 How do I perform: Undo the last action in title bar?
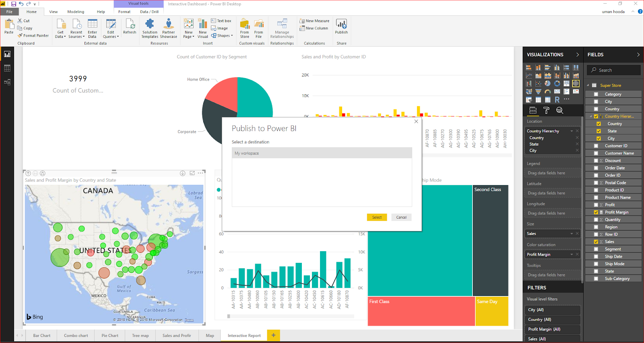tap(21, 4)
